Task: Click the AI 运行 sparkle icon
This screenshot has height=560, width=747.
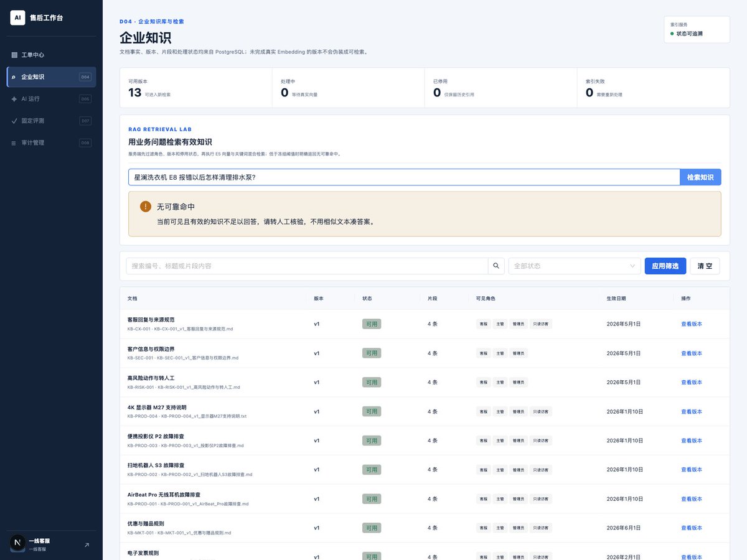Action: click(x=14, y=99)
